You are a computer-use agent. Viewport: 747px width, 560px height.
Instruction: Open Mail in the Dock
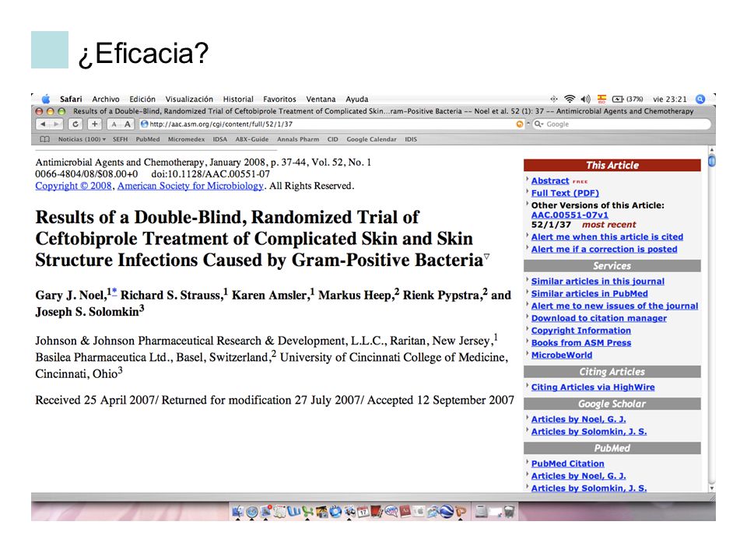pyautogui.click(x=266, y=511)
